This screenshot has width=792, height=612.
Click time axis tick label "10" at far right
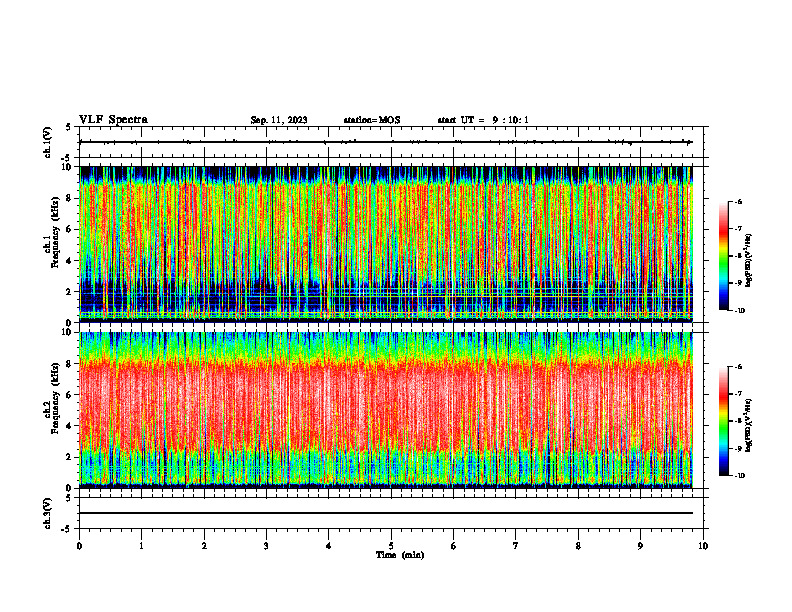pos(703,546)
